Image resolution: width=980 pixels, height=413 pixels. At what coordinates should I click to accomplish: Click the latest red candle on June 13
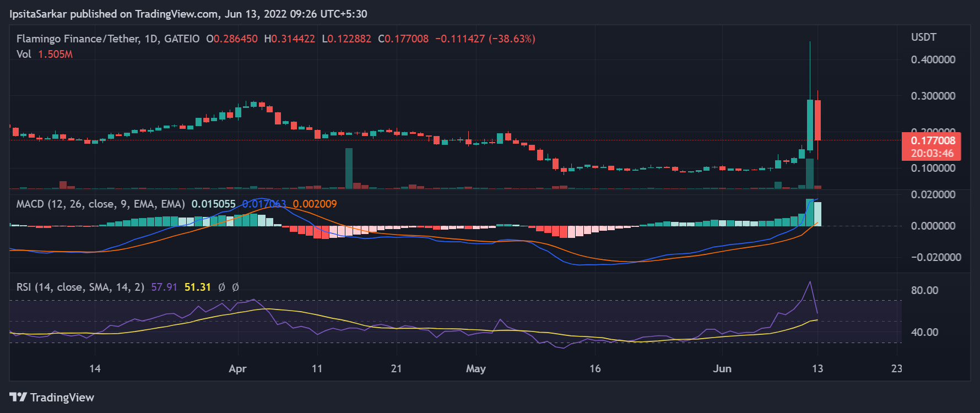[x=818, y=120]
